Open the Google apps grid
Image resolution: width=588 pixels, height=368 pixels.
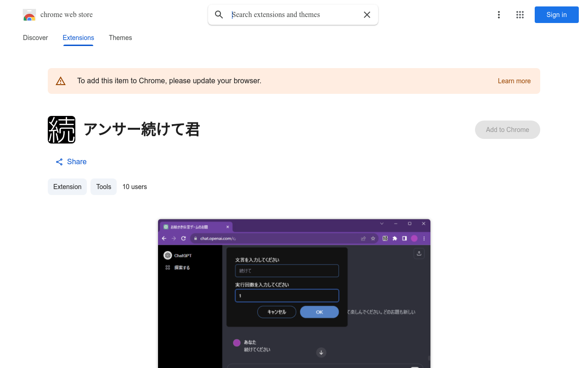click(520, 15)
